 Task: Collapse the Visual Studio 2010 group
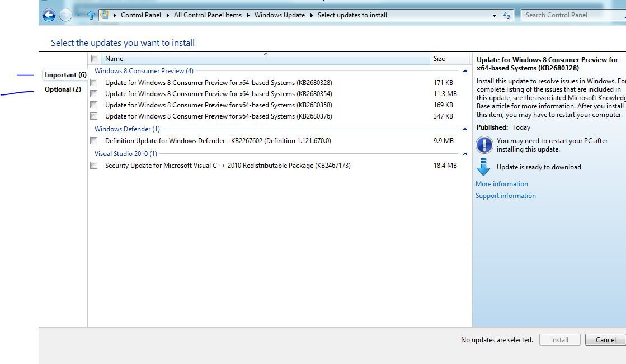[465, 154]
